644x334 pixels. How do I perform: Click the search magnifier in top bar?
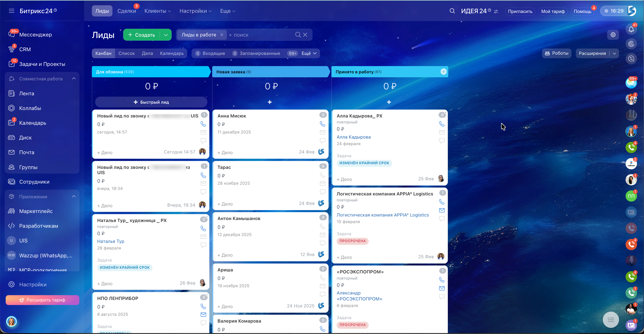pyautogui.click(x=452, y=11)
